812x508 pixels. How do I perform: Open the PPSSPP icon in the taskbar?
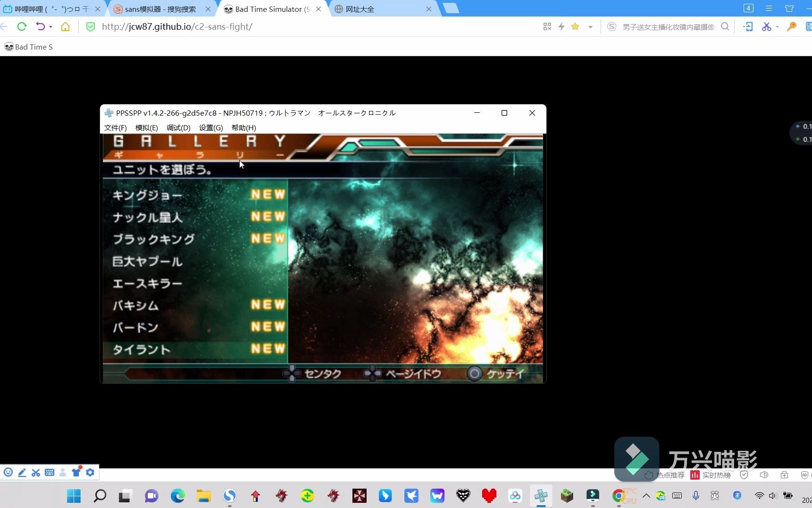(x=541, y=496)
